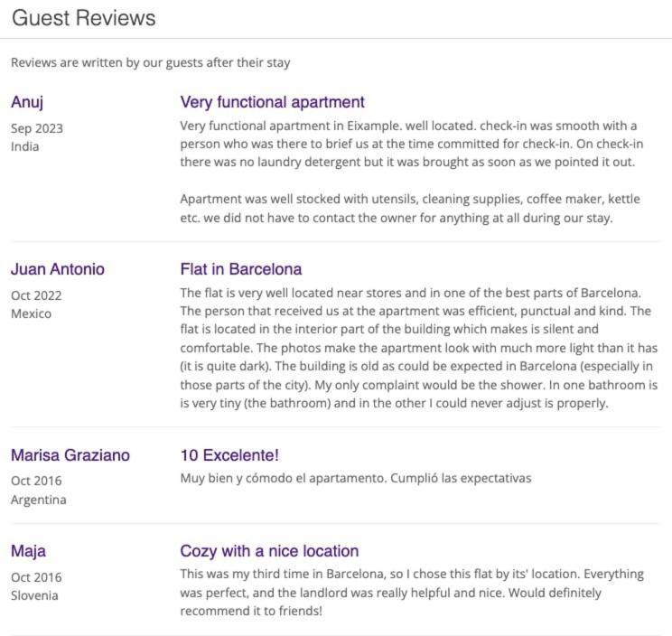The width and height of the screenshot is (672, 636).
Task: Click Maja's review text about Barcelona
Action: tap(412, 593)
